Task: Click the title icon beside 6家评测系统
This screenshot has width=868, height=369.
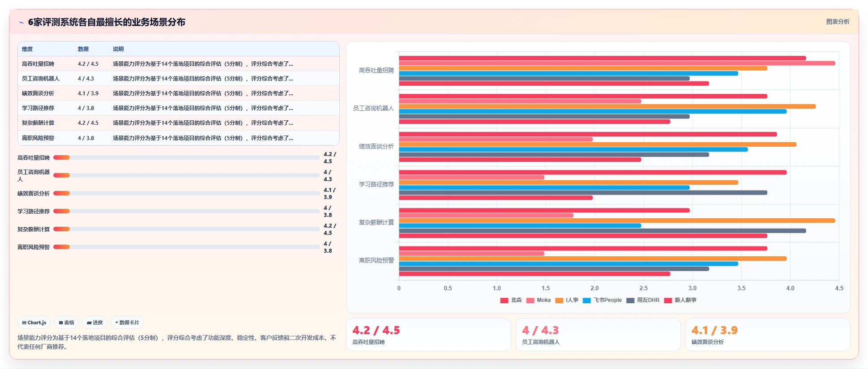Action: [x=21, y=22]
